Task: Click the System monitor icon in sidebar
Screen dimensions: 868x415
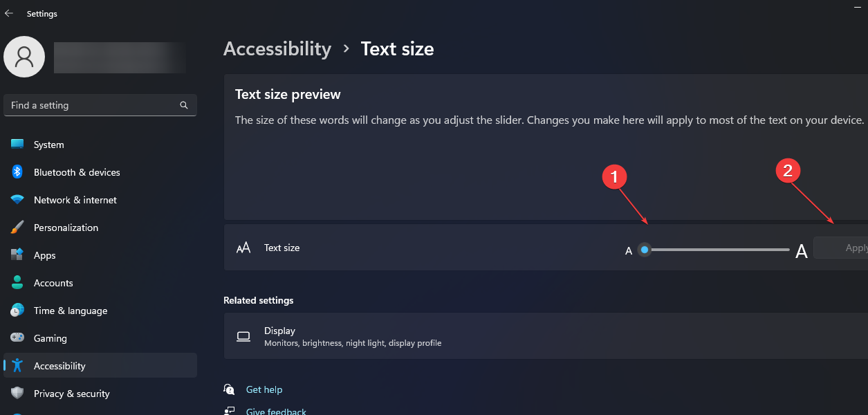Action: coord(17,145)
